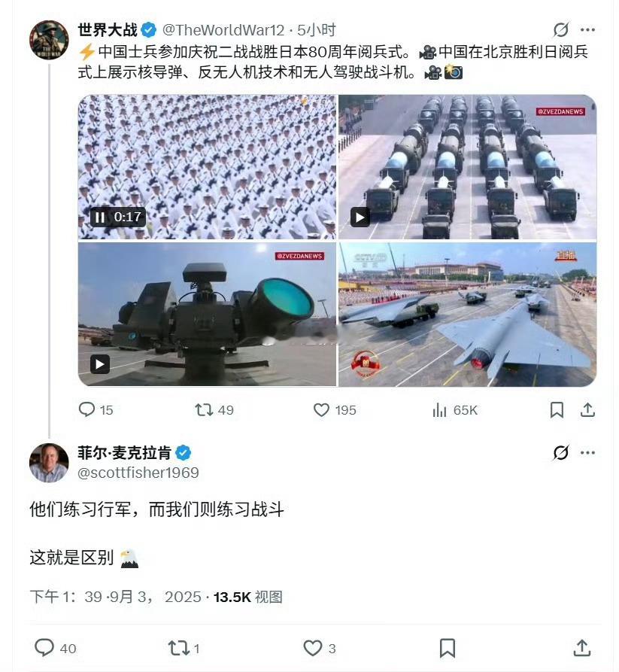619x672 pixels.
Task: Share the 世界大战 post via upload icon
Action: (x=587, y=410)
